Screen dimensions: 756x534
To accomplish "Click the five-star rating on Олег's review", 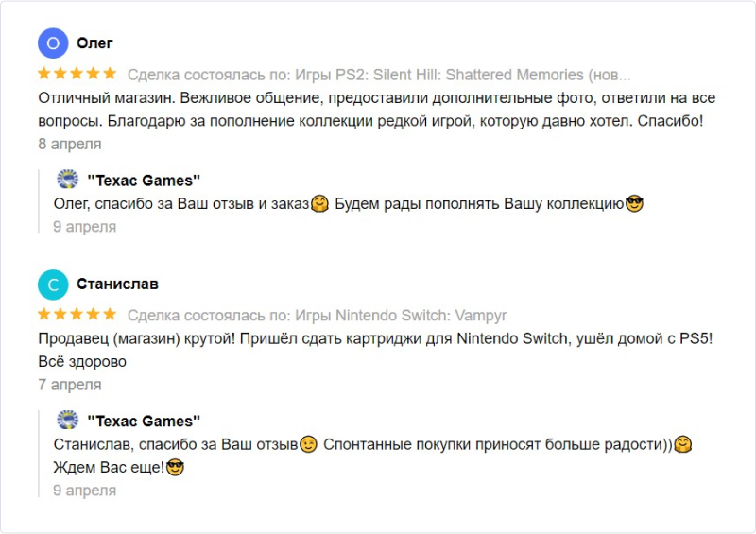I will 77,74.
